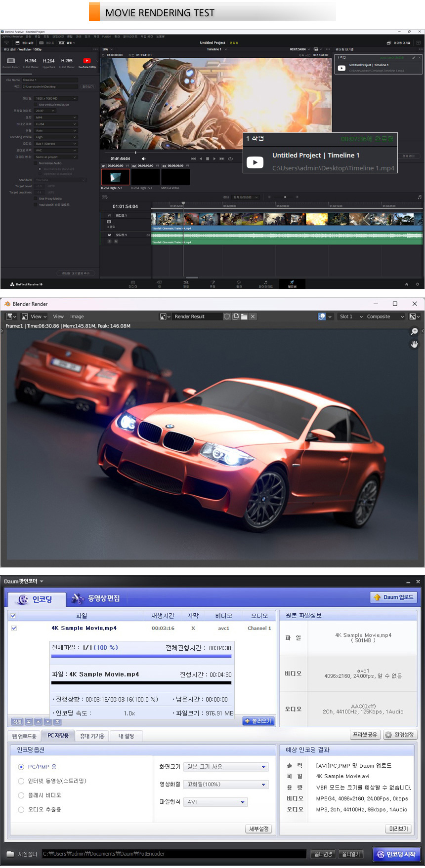Switch to the 휴대 기기용 tab
Screen dimensions: 425x868
[92, 736]
